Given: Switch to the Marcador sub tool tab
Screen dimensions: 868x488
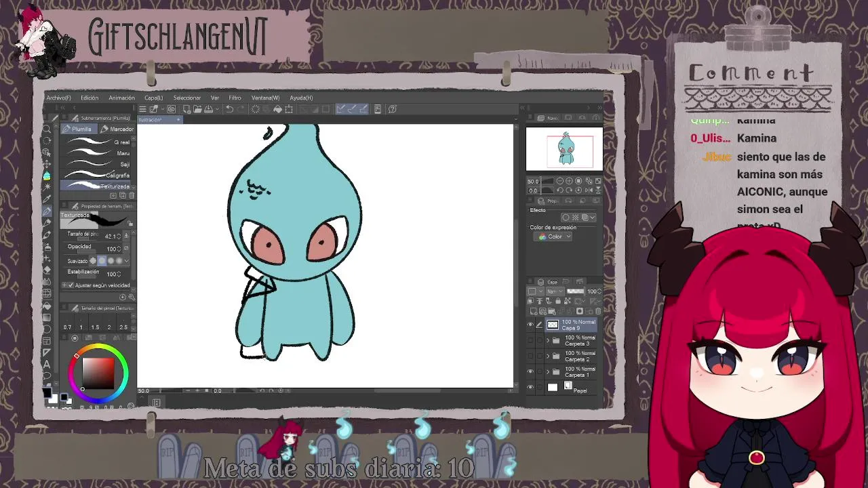Looking at the screenshot, I should tap(117, 129).
